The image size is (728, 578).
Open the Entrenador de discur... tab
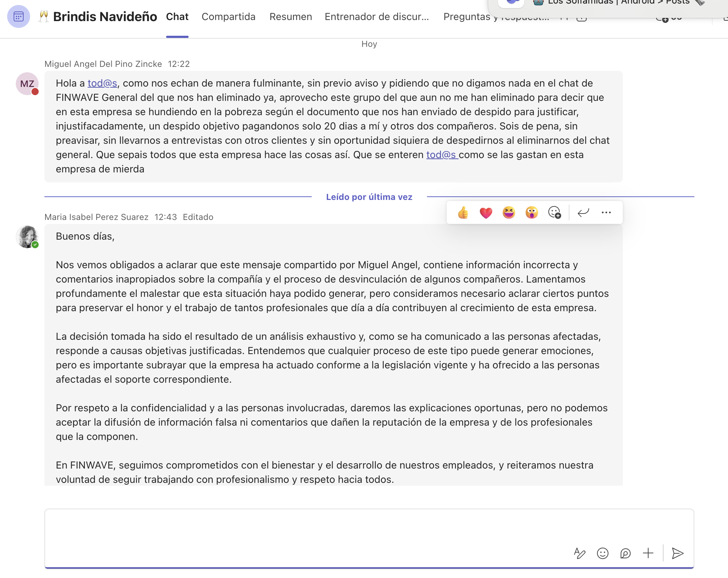pyautogui.click(x=377, y=17)
